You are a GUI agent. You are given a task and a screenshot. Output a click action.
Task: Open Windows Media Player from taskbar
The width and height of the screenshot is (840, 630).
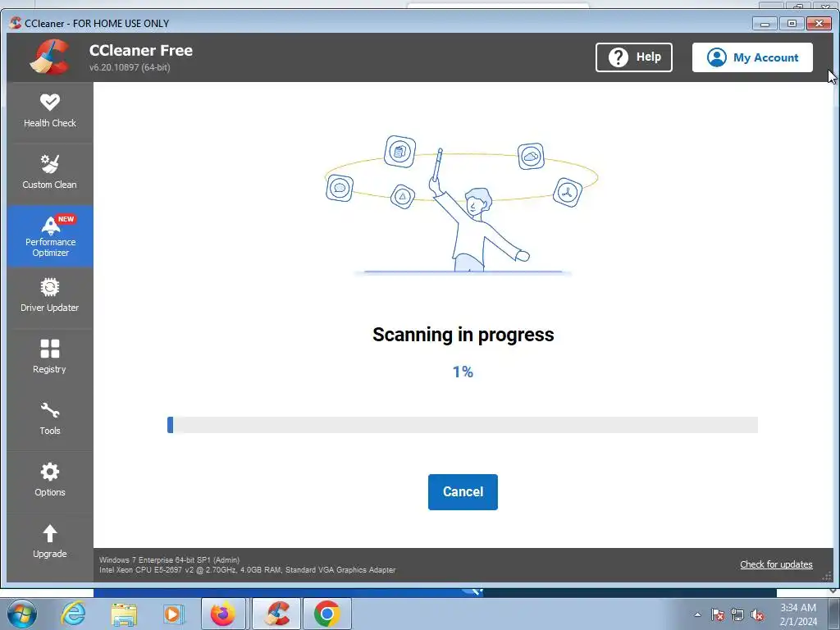[x=174, y=614]
